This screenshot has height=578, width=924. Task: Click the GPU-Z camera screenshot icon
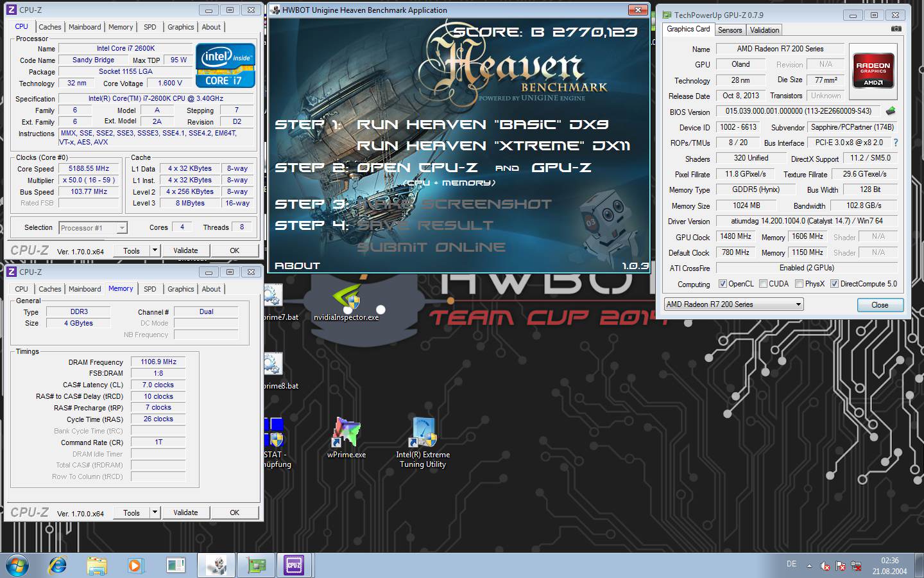896,29
